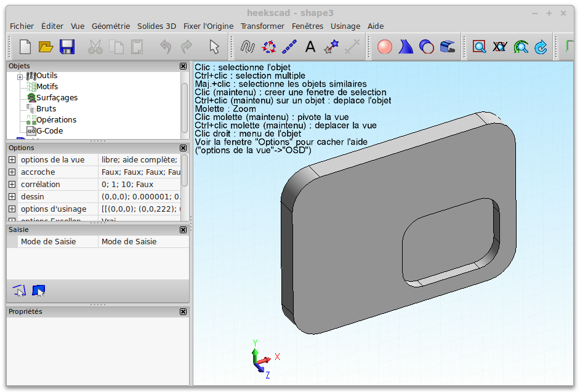Choose the text 'A' tool
580x392 pixels.
click(310, 47)
